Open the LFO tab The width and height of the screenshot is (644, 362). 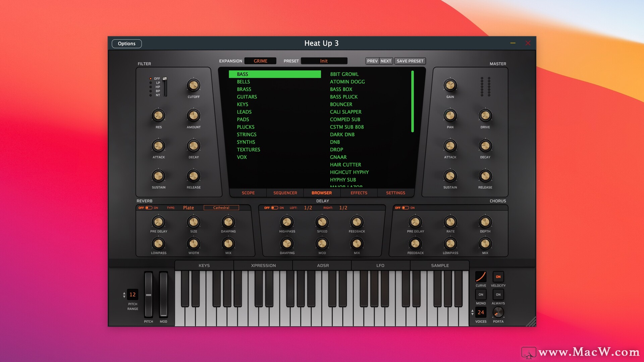[380, 265]
